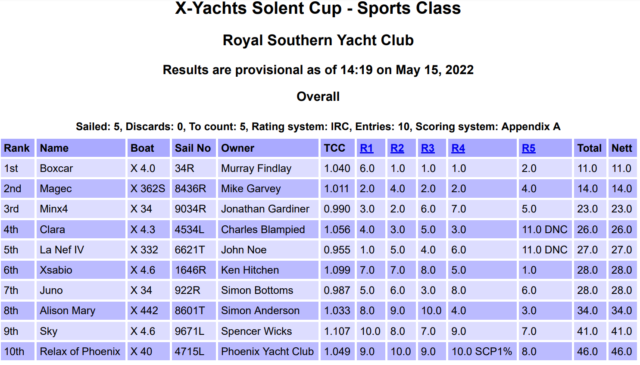This screenshot has height=365, width=640.
Task: Select the La Nef IV row name
Action: tap(80, 250)
